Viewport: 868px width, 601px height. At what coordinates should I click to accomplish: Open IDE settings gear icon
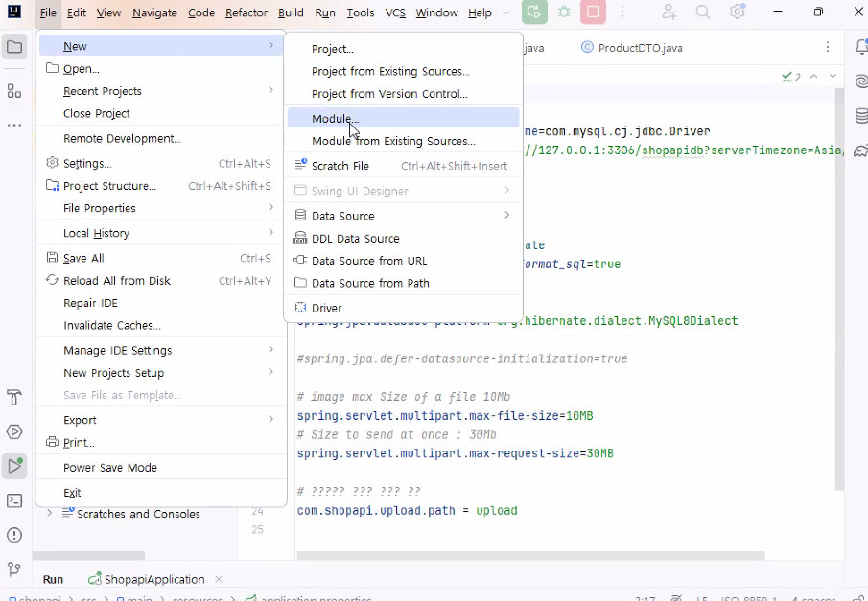[737, 12]
